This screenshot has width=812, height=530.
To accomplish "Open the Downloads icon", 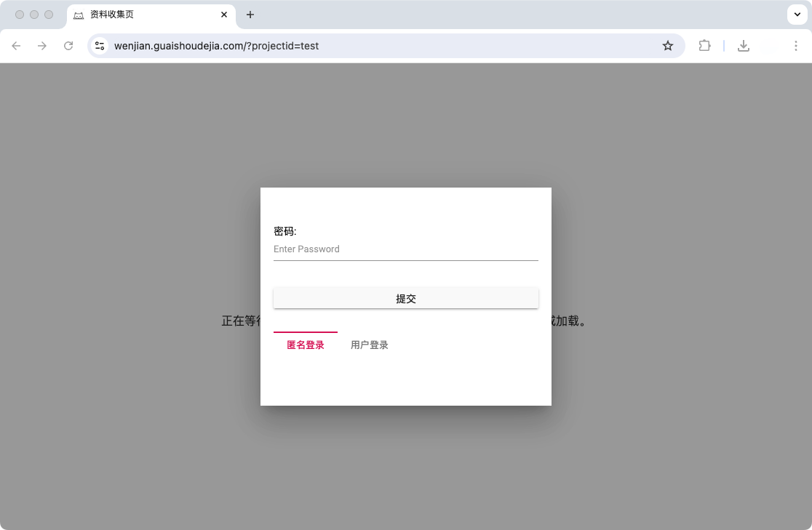I will click(743, 46).
